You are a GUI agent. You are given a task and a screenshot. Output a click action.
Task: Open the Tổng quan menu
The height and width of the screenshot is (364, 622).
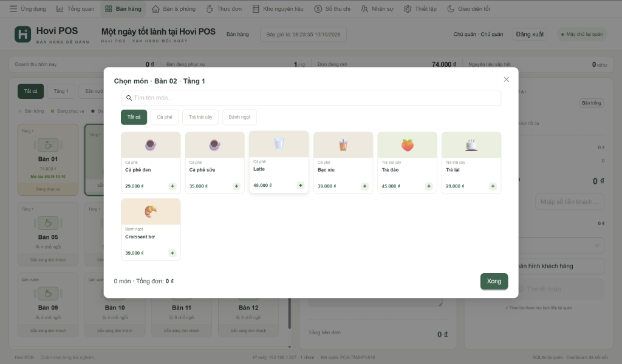[x=75, y=8]
